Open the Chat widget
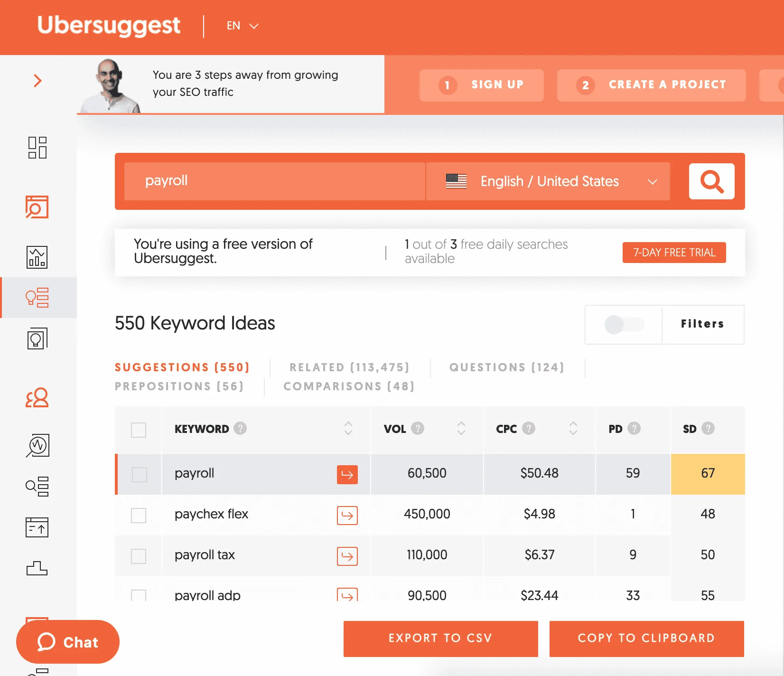The image size is (784, 676). click(x=68, y=642)
